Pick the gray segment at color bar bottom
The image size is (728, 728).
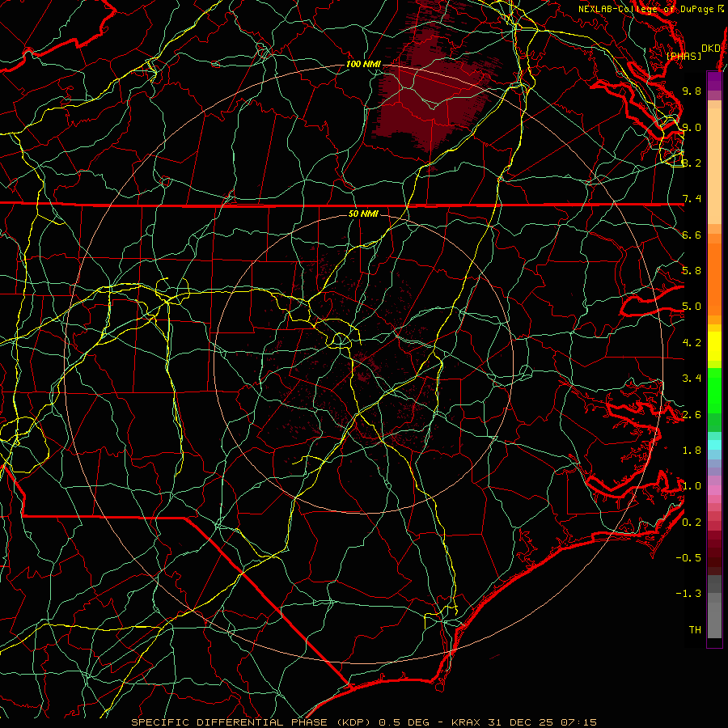coord(714,616)
